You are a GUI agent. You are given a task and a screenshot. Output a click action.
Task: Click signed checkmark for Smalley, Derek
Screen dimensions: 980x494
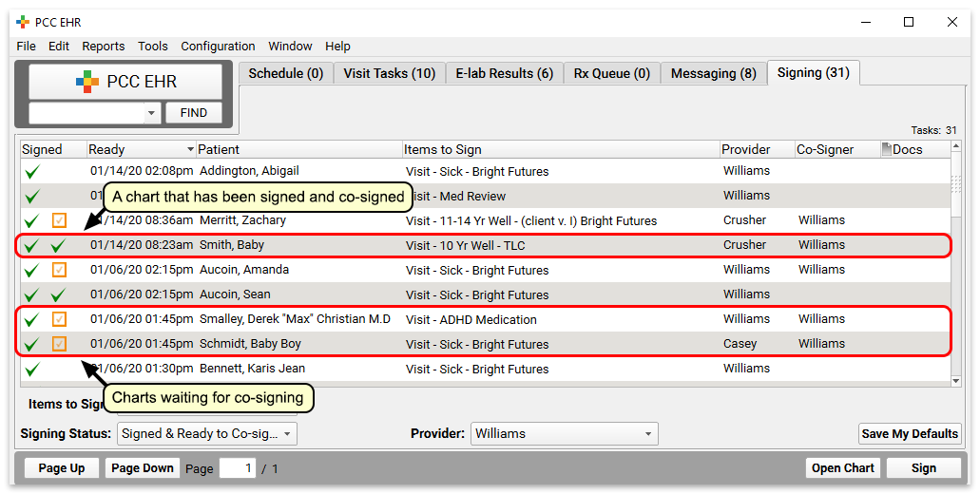point(32,320)
